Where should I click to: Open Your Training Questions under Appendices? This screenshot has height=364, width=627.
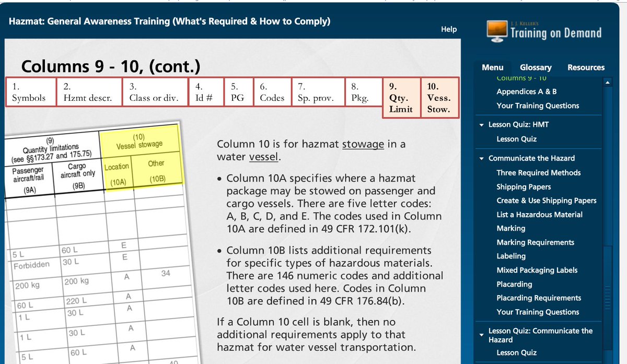tap(538, 105)
